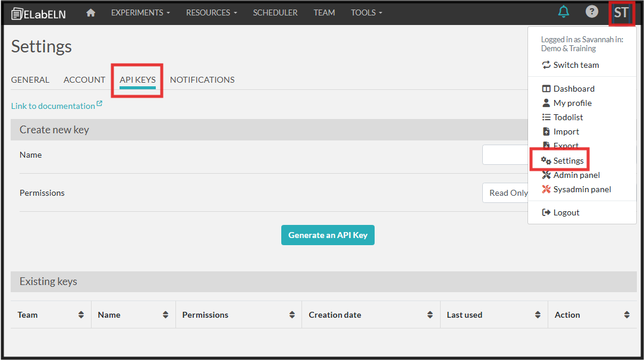Expand the Experiments dropdown menu
Screen dimensions: 644x360
click(x=140, y=12)
